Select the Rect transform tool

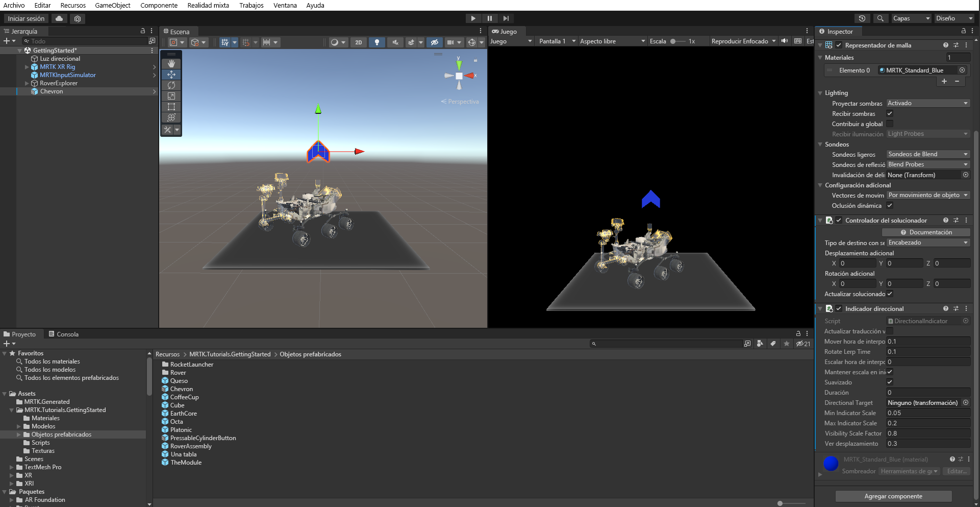(171, 107)
